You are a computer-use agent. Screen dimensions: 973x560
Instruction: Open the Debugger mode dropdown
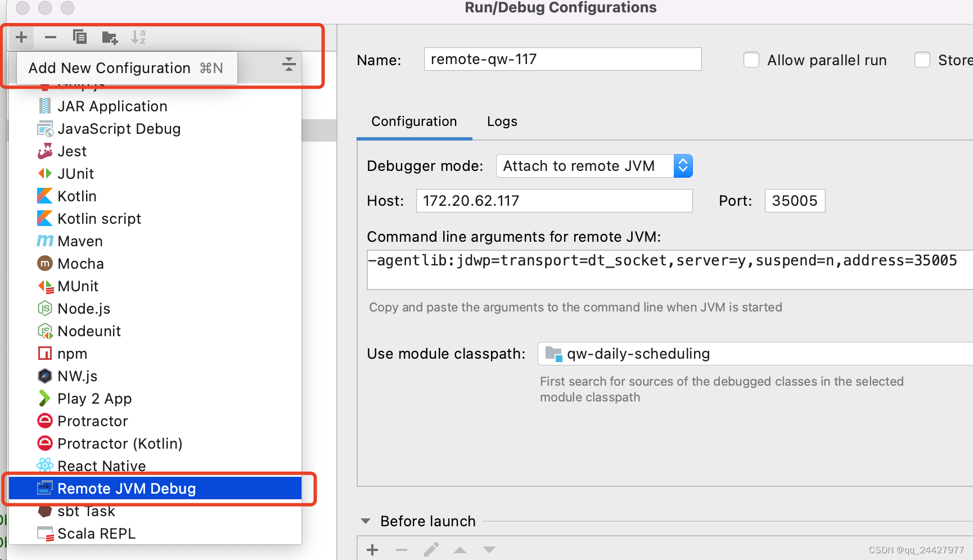click(594, 166)
